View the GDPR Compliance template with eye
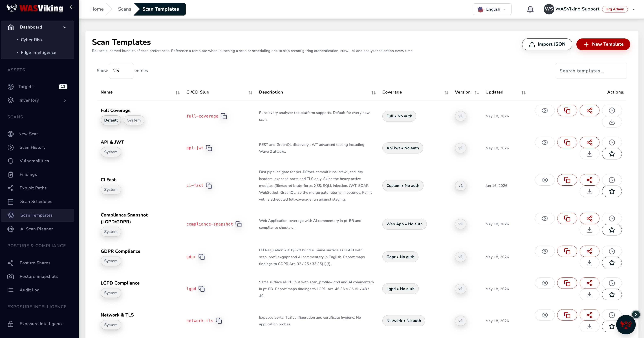 pyautogui.click(x=545, y=251)
